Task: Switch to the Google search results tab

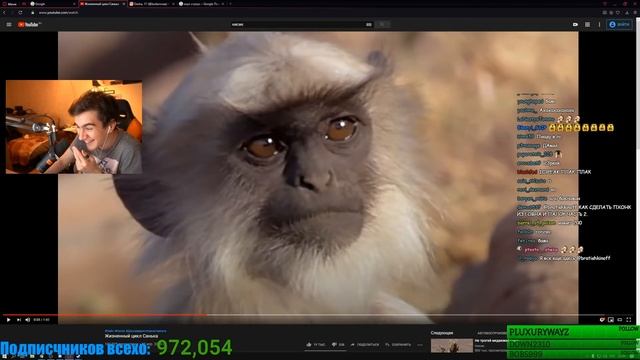Action: (x=202, y=4)
